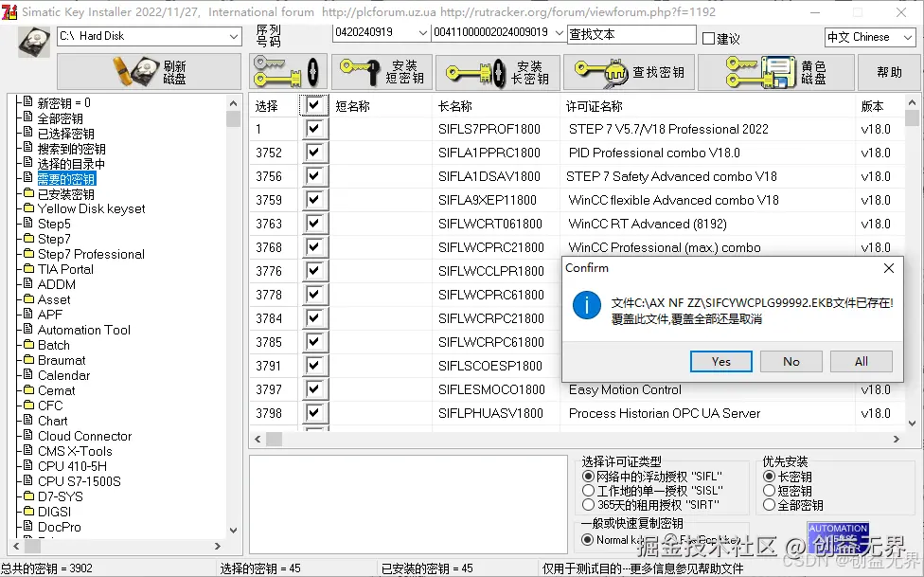Image resolution: width=924 pixels, height=577 pixels.
Task: Click the folder icon beside Batch
Action: [x=28, y=344]
